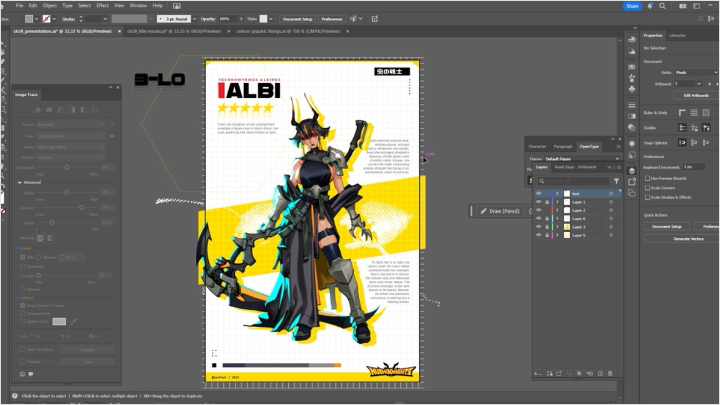The width and height of the screenshot is (720, 405).
Task: Open the Color Guide panel icon
Action: click(632, 51)
